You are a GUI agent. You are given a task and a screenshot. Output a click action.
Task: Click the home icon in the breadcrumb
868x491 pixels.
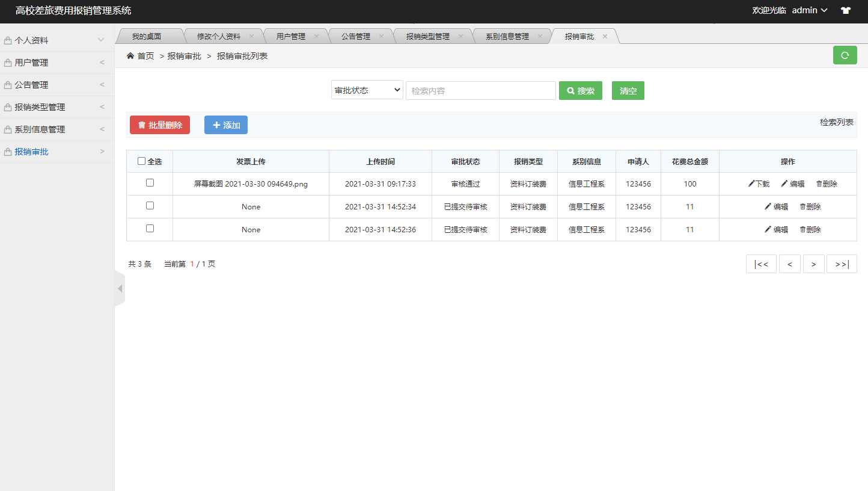[x=129, y=55]
